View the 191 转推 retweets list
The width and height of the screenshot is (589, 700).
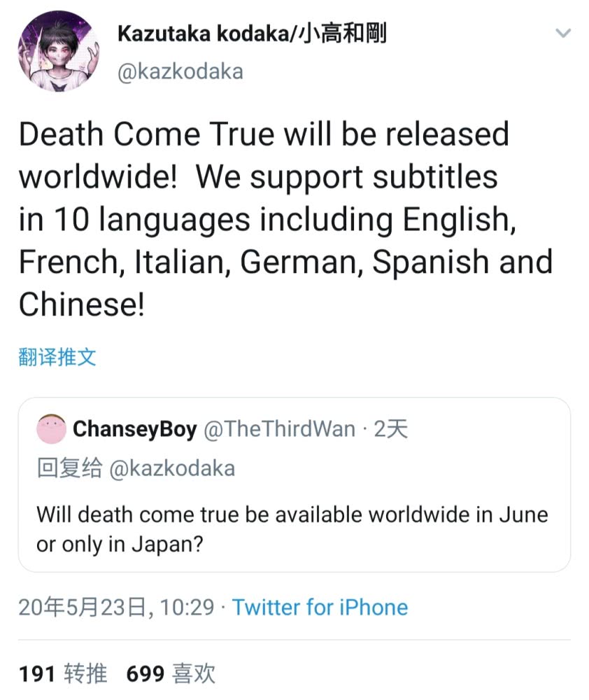point(63,673)
